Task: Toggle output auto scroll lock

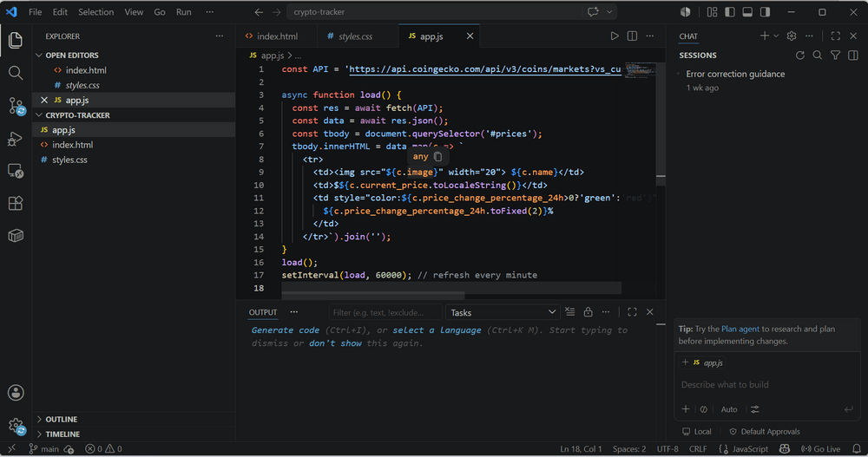Action: pos(588,312)
